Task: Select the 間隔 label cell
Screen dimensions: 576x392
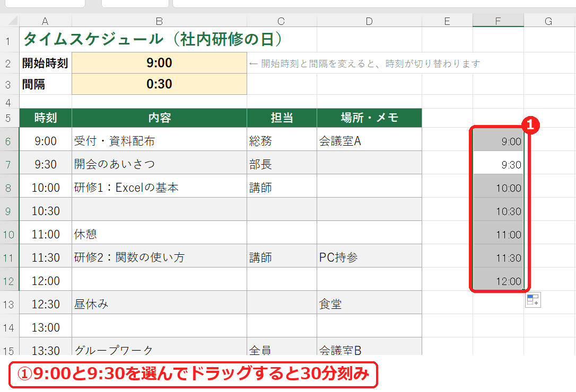Action: (45, 84)
